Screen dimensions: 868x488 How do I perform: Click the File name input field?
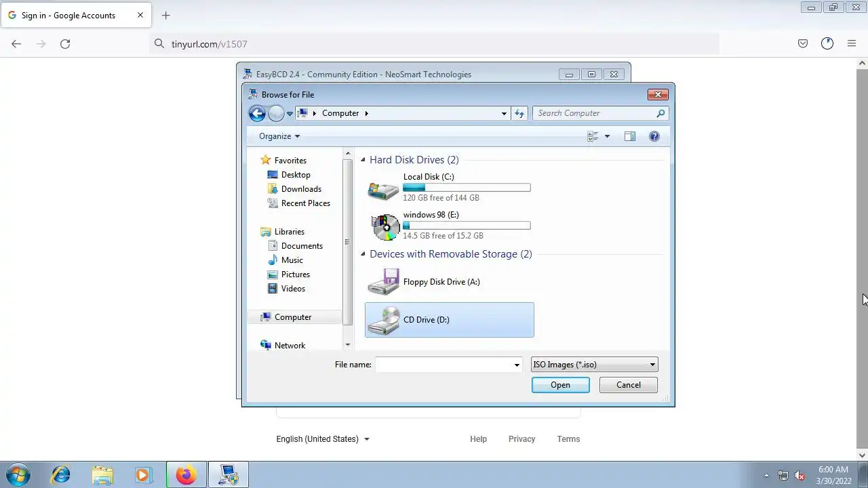(x=443, y=365)
